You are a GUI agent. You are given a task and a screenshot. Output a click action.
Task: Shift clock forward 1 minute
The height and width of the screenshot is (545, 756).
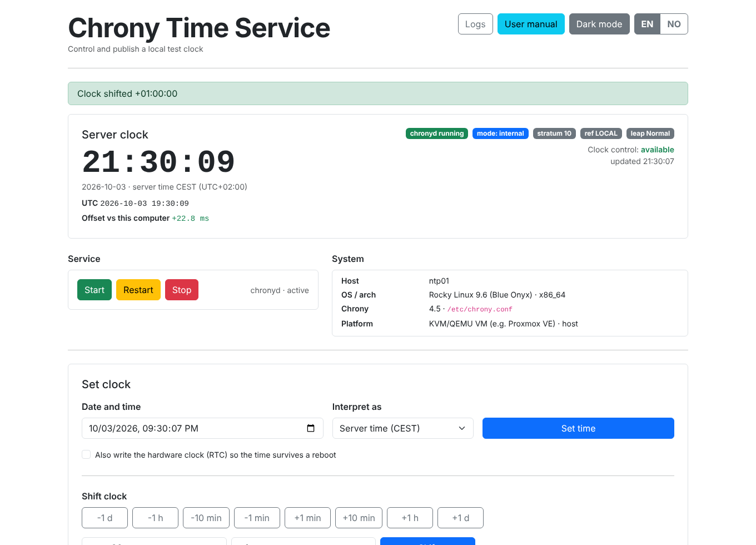[x=307, y=518]
